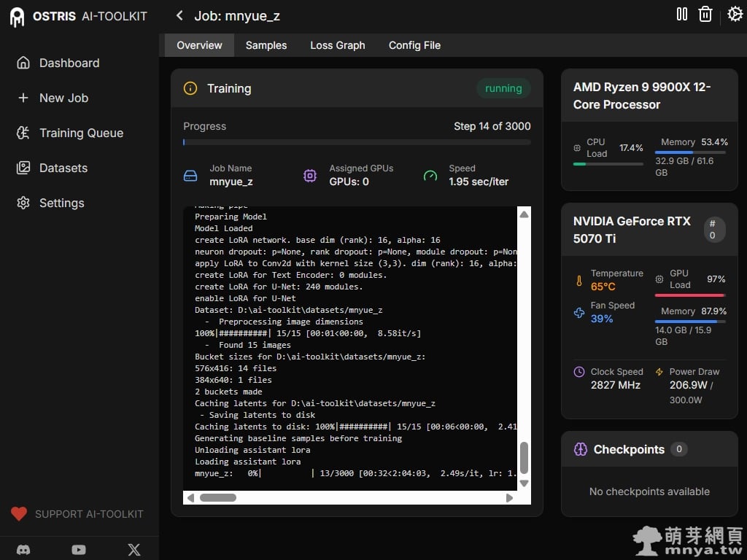Open the YouTube icon link
This screenshot has width=747, height=560.
(79, 550)
